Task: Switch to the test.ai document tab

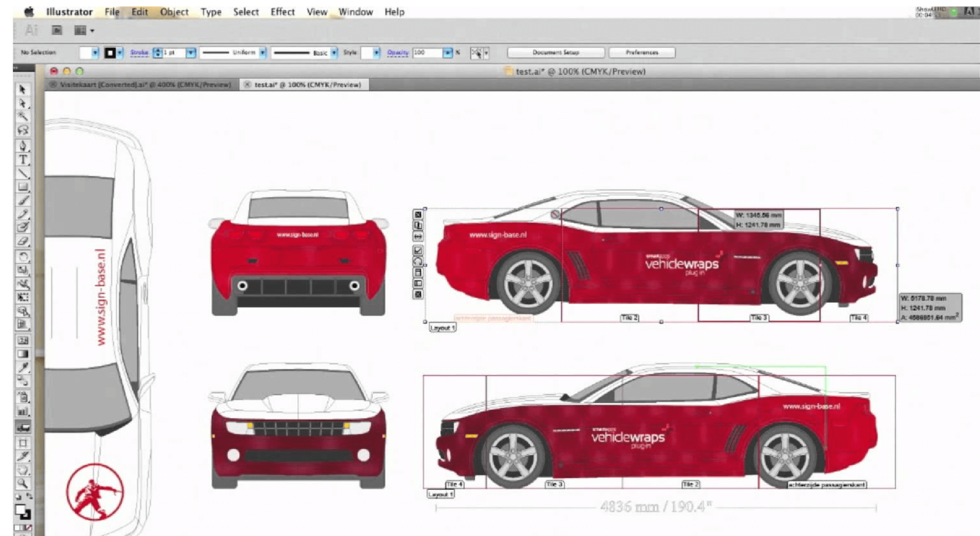Action: 304,85
